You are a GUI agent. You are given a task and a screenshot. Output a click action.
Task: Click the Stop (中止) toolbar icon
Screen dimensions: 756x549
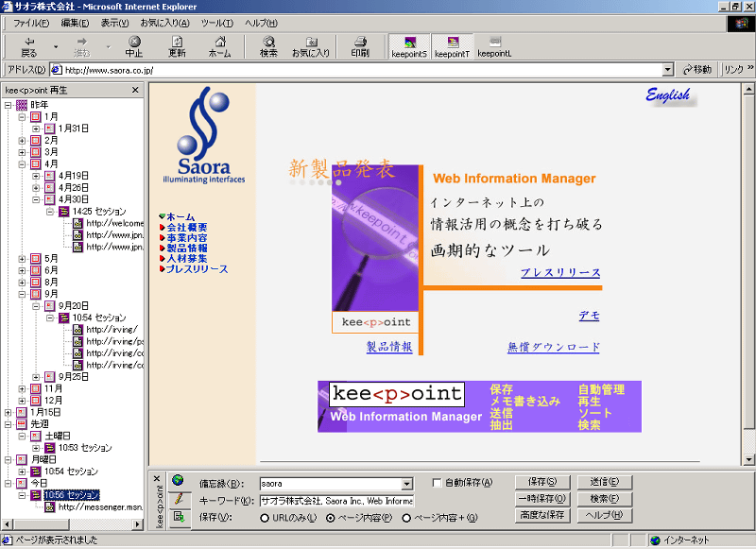[134, 46]
